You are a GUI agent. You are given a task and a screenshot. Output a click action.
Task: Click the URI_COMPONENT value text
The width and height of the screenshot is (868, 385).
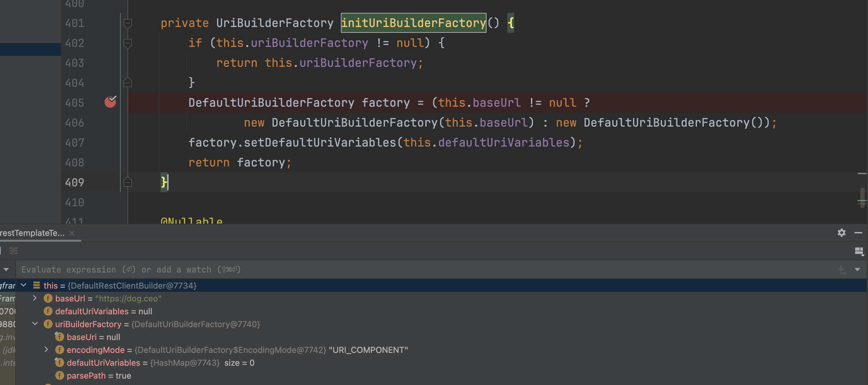pos(368,350)
